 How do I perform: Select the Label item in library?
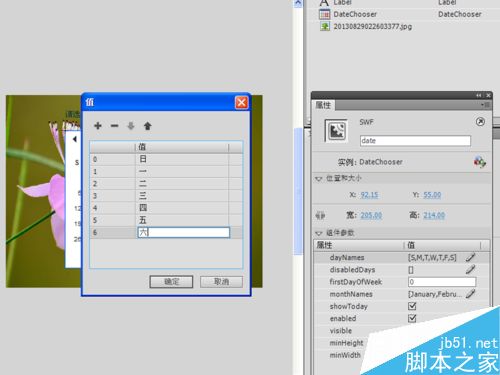342,3
